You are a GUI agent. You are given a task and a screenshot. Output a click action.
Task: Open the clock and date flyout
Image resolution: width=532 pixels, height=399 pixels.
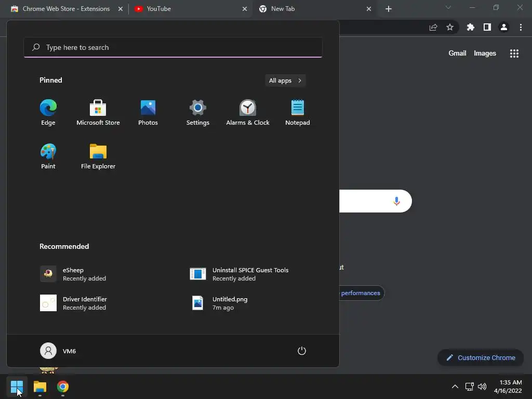coord(508,387)
